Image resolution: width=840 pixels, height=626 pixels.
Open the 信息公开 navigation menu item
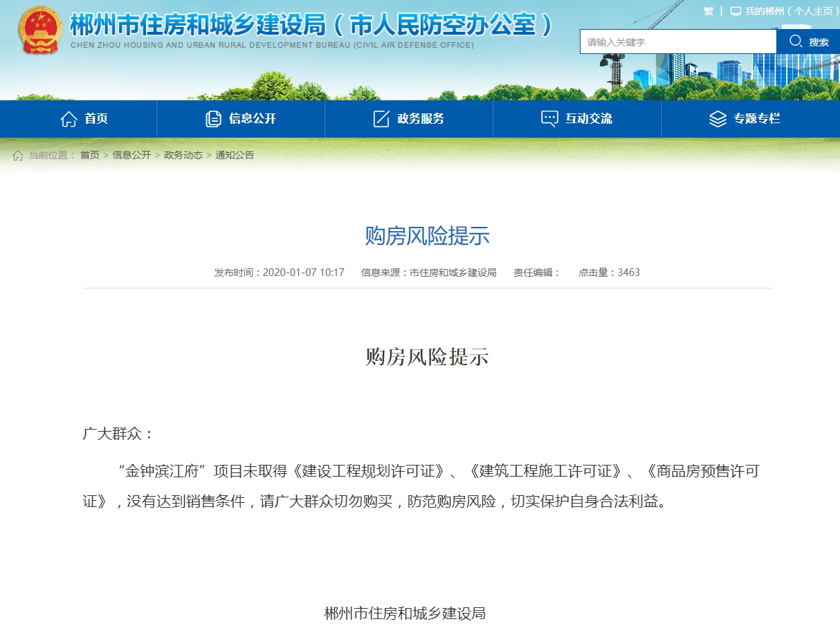pos(253,119)
